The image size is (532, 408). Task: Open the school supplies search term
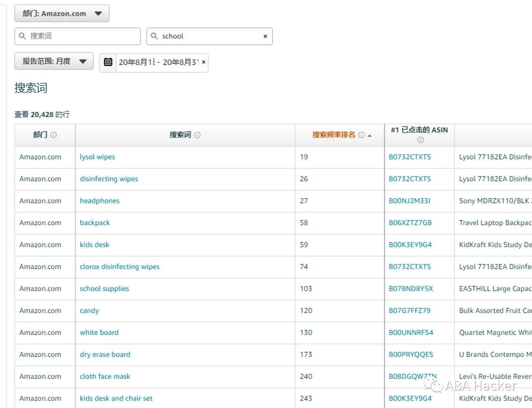(104, 289)
